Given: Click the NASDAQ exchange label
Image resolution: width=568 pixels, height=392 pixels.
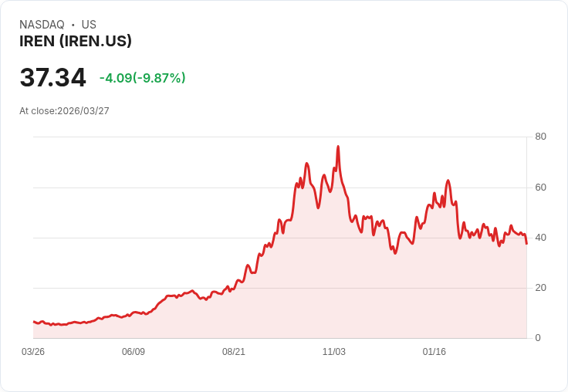Looking at the screenshot, I should click(x=42, y=25).
